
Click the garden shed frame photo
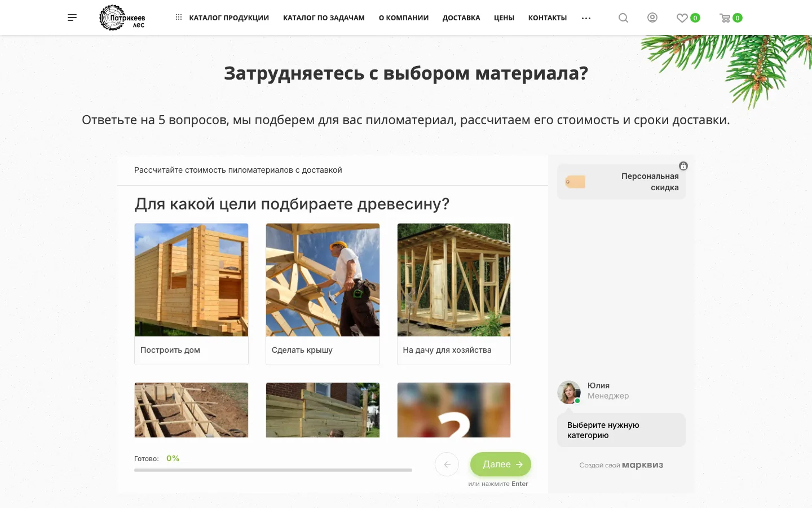tap(454, 280)
